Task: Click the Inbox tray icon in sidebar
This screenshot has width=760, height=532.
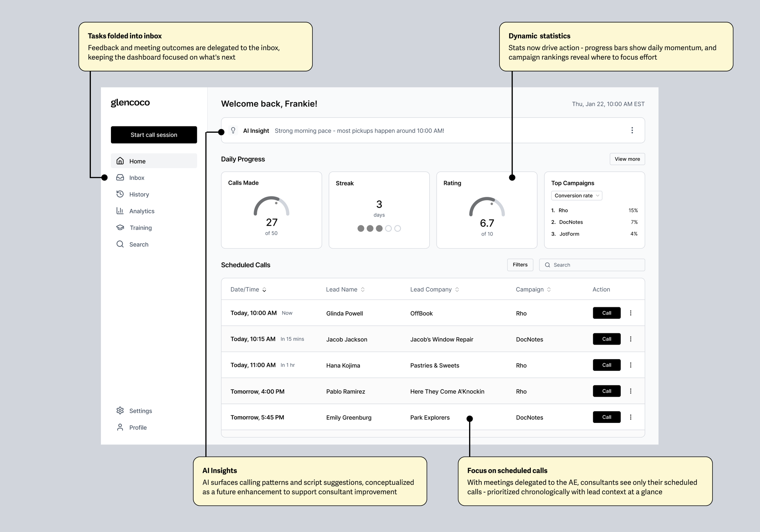Action: click(120, 178)
